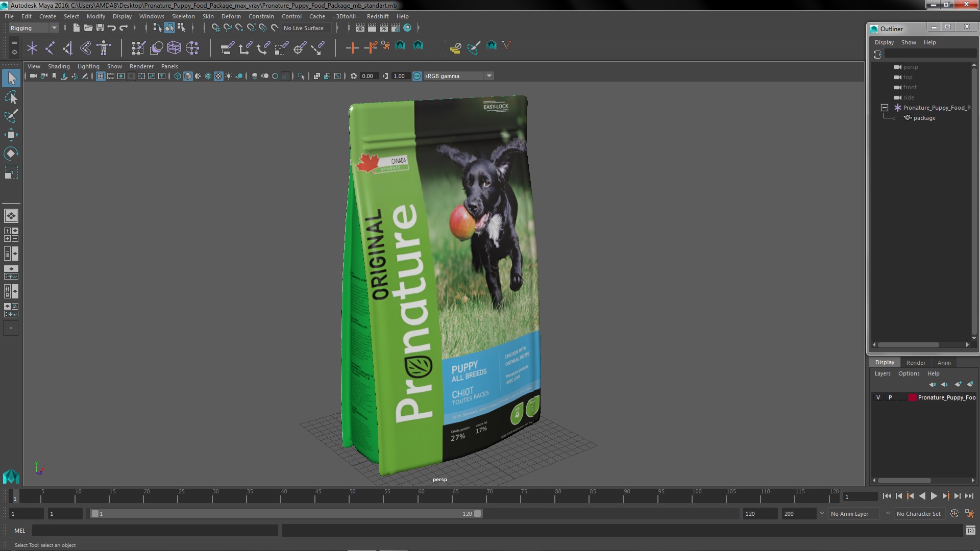Select the package node in Outliner
980x551 pixels.
(924, 118)
